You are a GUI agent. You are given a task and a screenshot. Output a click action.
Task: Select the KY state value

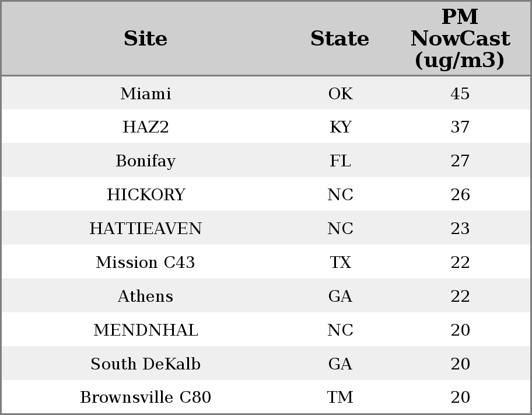click(x=340, y=127)
